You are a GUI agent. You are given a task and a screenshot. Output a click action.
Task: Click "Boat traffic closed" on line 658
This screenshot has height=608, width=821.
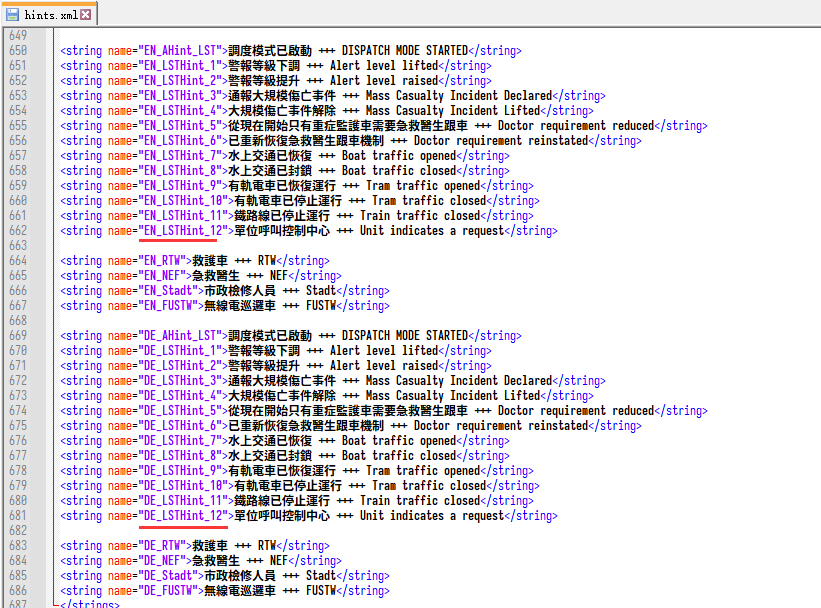pyautogui.click(x=399, y=171)
